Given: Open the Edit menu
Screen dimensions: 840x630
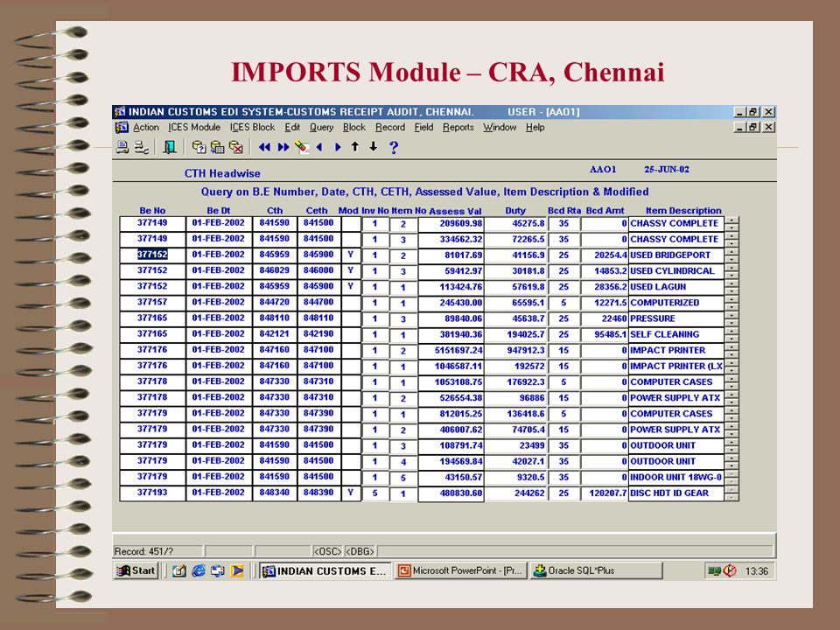Looking at the screenshot, I should point(292,128).
